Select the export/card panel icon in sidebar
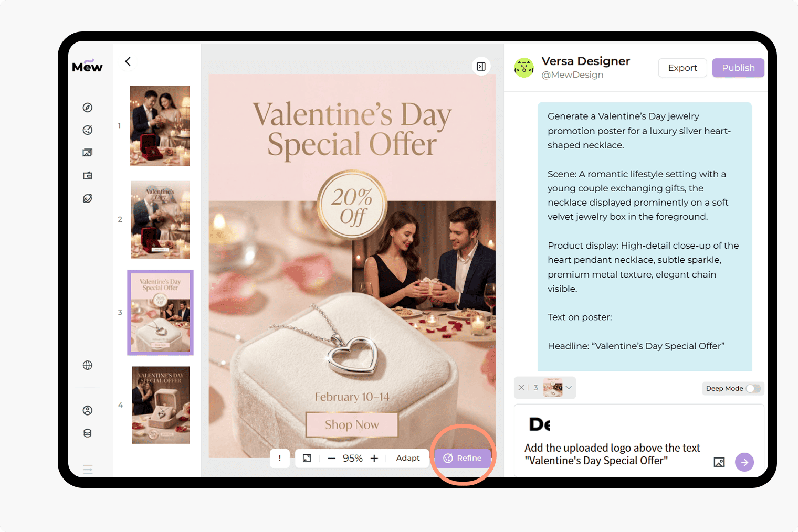This screenshot has height=532, width=798. 88,175
